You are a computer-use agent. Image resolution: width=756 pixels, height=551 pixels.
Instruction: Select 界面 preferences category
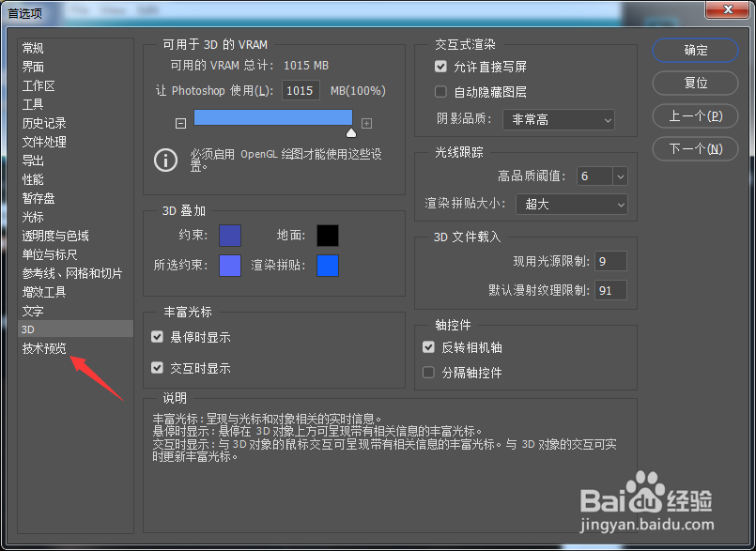[33, 67]
